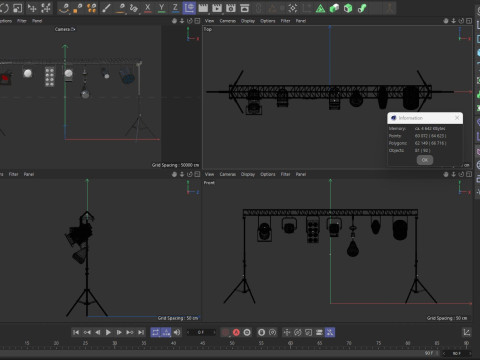This screenshot has height=360, width=480.
Task: Jump to next keyframe
Action: coord(130,332)
